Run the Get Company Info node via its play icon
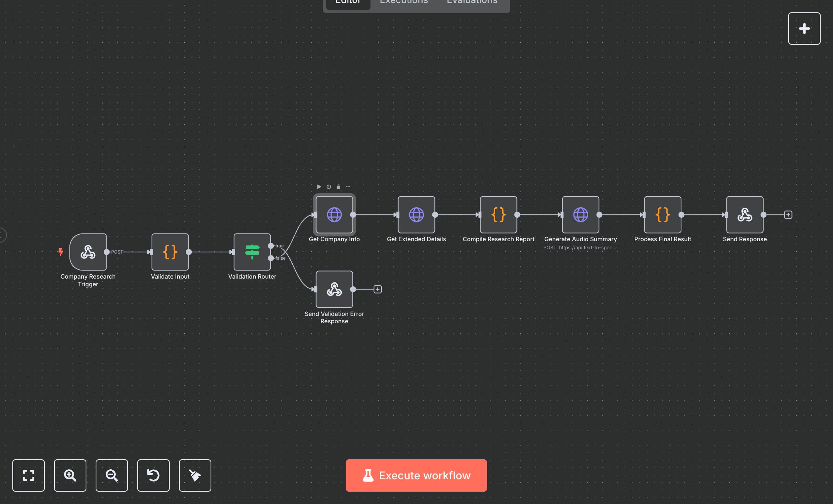This screenshot has height=504, width=833. pyautogui.click(x=319, y=186)
